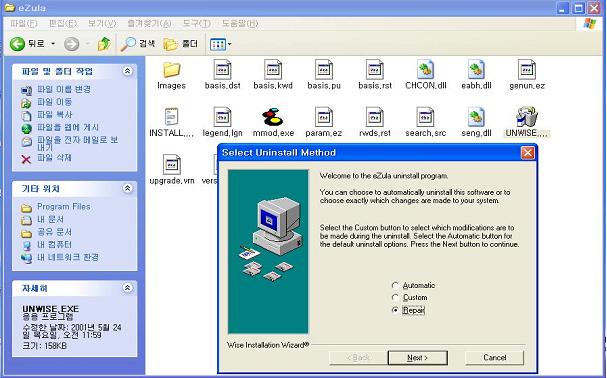The image size is (607, 378).
Task: Open the 도움말(H) menu
Action: pos(240,24)
